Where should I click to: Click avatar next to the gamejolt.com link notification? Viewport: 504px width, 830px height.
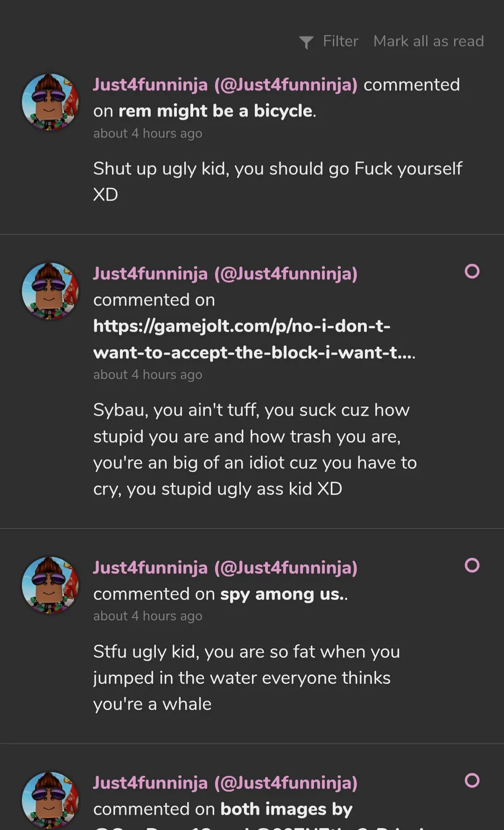[50, 291]
